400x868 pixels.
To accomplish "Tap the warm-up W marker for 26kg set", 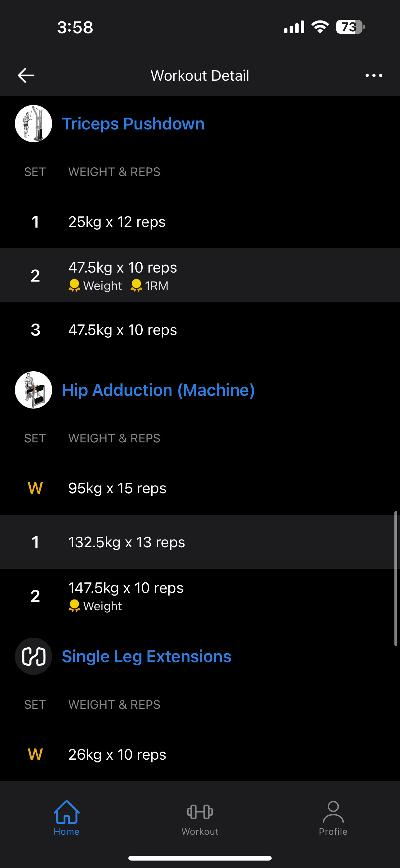I will (x=35, y=754).
